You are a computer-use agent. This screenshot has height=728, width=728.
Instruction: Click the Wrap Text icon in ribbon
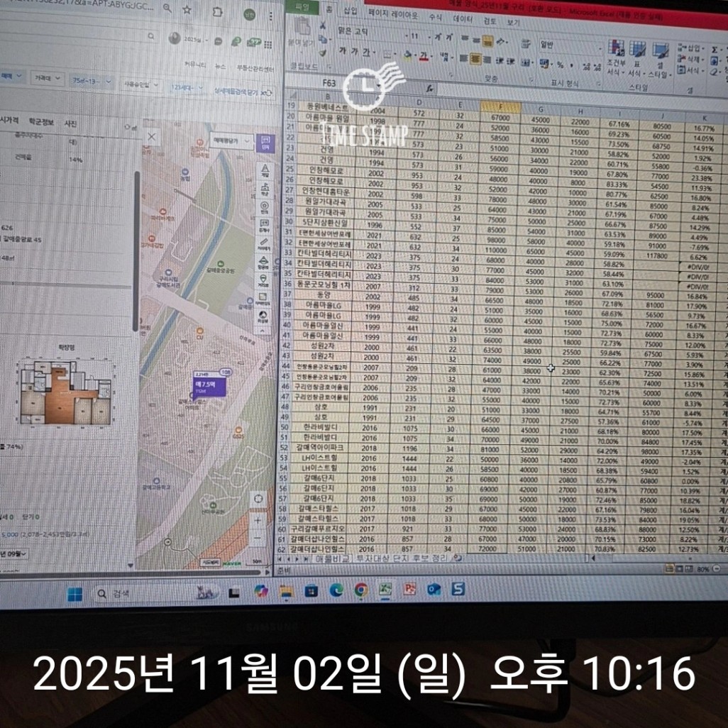coord(526,44)
